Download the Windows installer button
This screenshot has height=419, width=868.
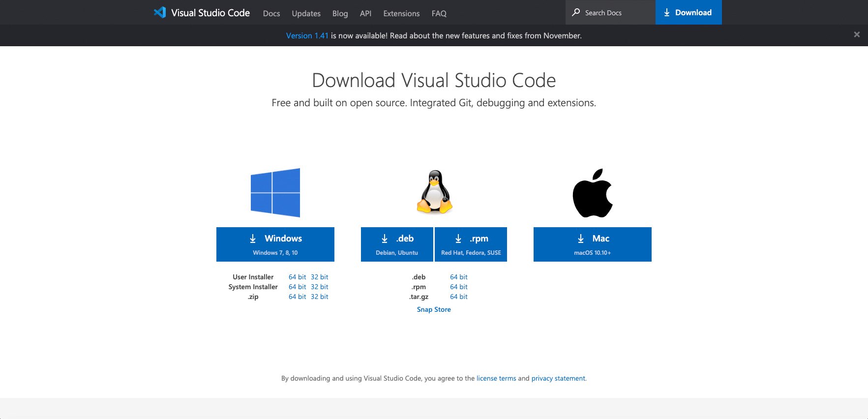pos(275,244)
